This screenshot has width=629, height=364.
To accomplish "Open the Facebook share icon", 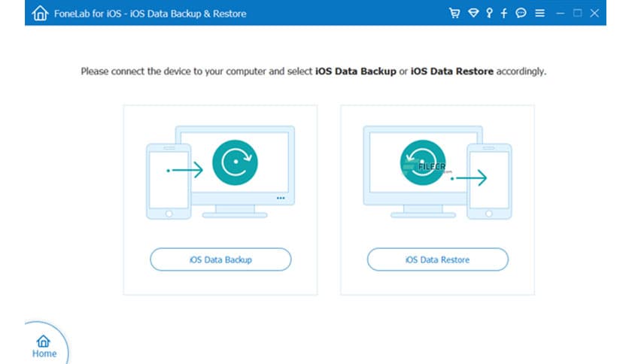I will tap(503, 13).
